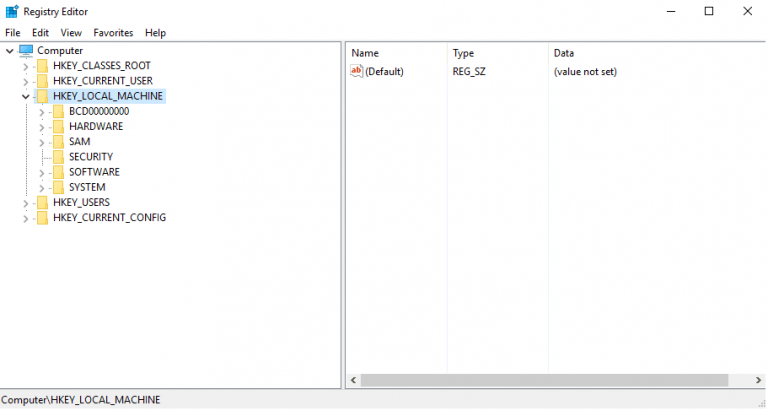768x411 pixels.
Task: Select the SYSTEM label
Action: [87, 187]
